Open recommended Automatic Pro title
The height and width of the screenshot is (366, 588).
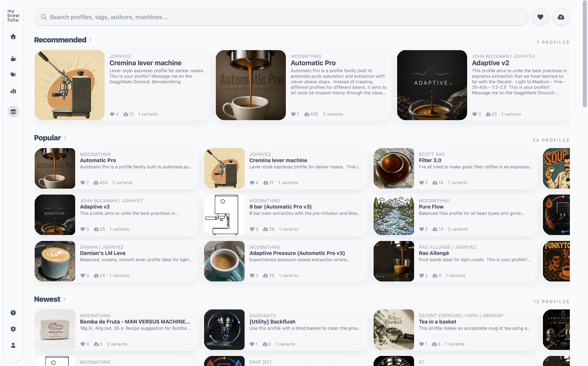point(313,63)
